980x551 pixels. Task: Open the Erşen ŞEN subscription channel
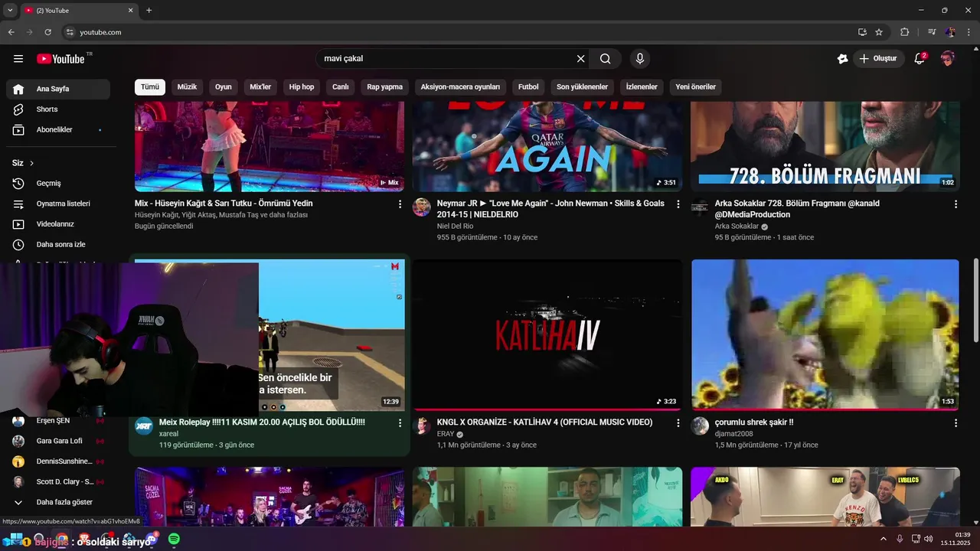(58, 421)
